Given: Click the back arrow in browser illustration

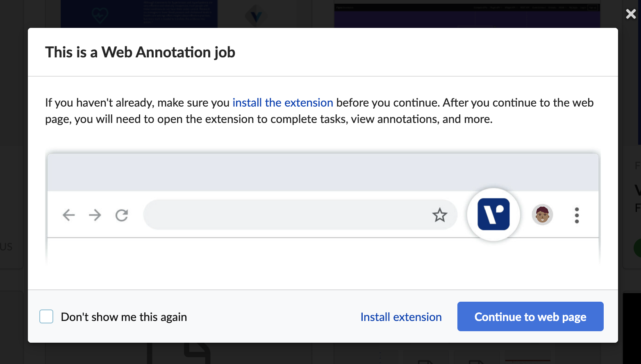Looking at the screenshot, I should 68,215.
